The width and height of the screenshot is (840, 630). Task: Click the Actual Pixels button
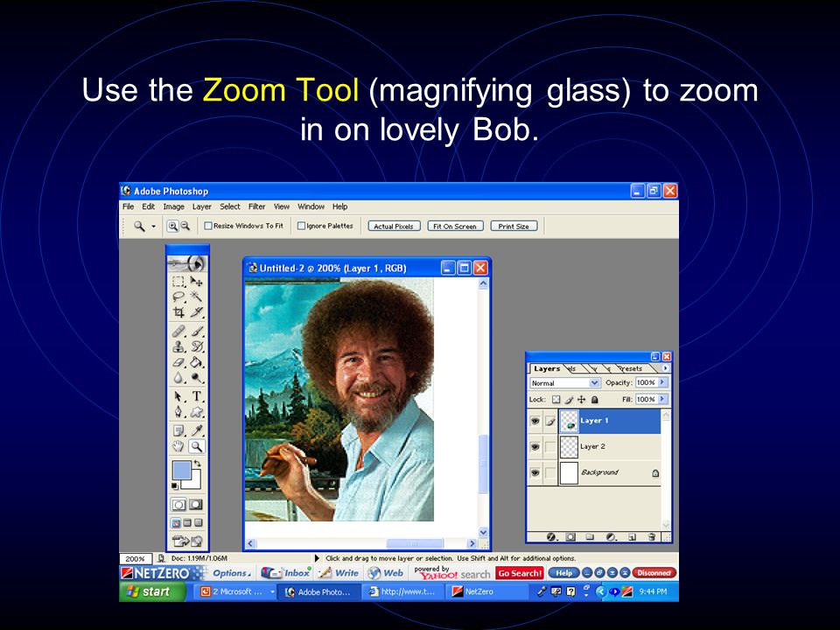[x=394, y=226]
